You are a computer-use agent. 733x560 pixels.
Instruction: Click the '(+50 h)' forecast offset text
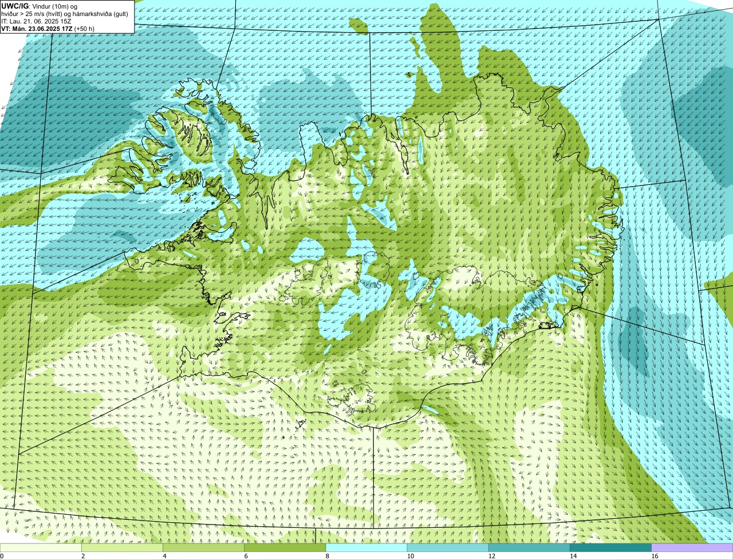pyautogui.click(x=85, y=29)
